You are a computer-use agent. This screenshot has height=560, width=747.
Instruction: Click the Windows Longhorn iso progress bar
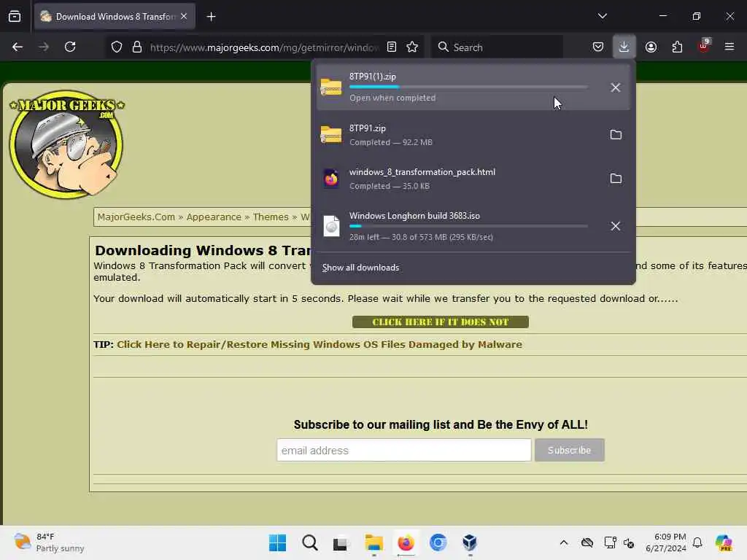click(468, 226)
